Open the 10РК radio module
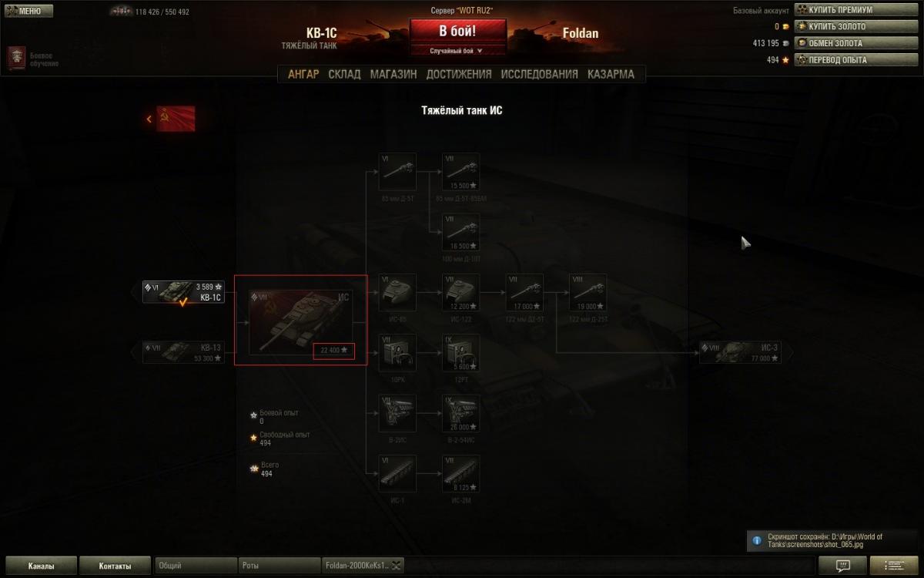 click(397, 353)
